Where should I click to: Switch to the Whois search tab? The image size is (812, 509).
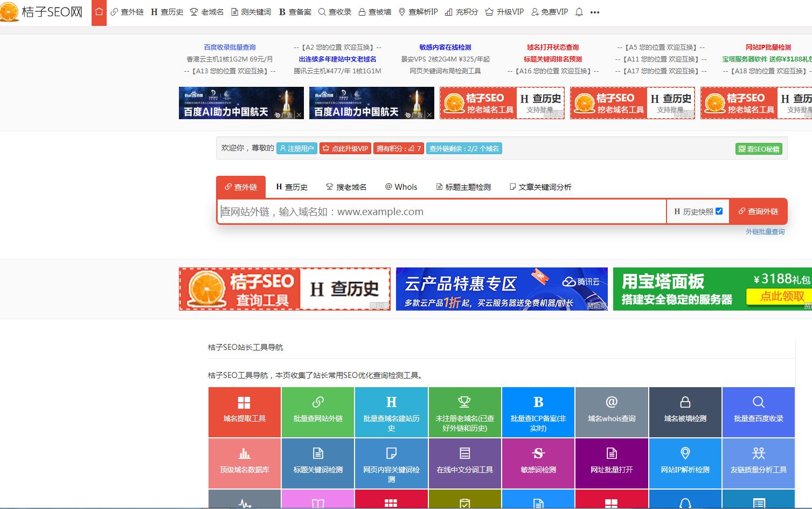[401, 187]
